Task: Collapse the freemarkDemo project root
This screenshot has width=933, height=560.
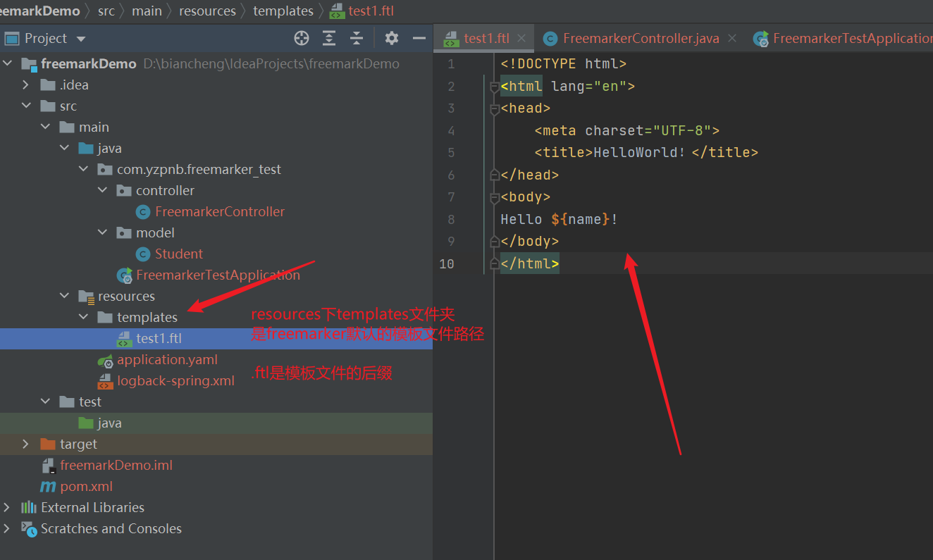Action: coord(8,63)
